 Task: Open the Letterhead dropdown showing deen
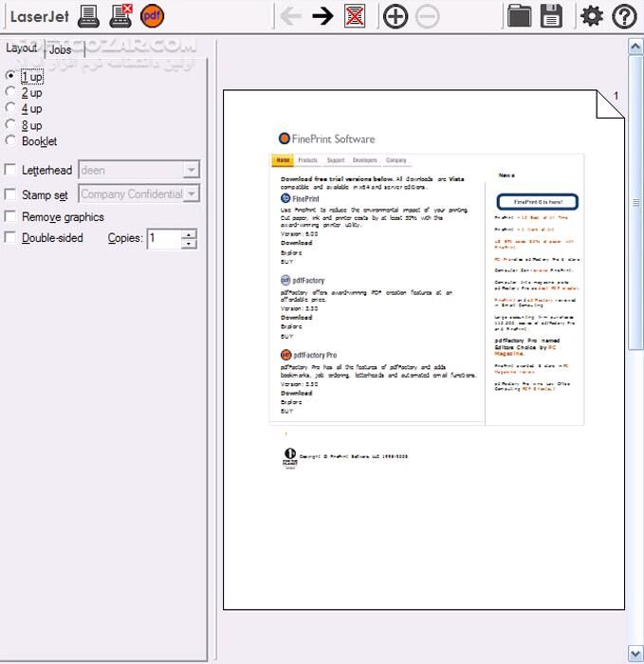coord(191,170)
